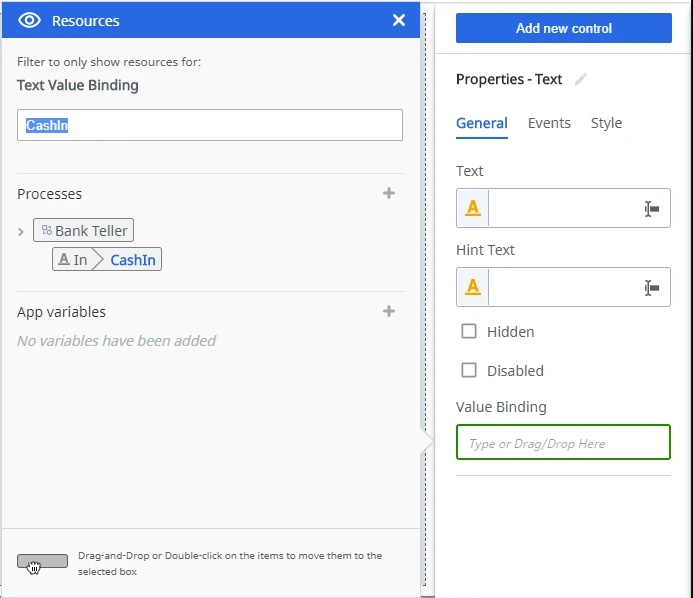Click the Add new control button
This screenshot has height=598, width=693.
[x=564, y=28]
